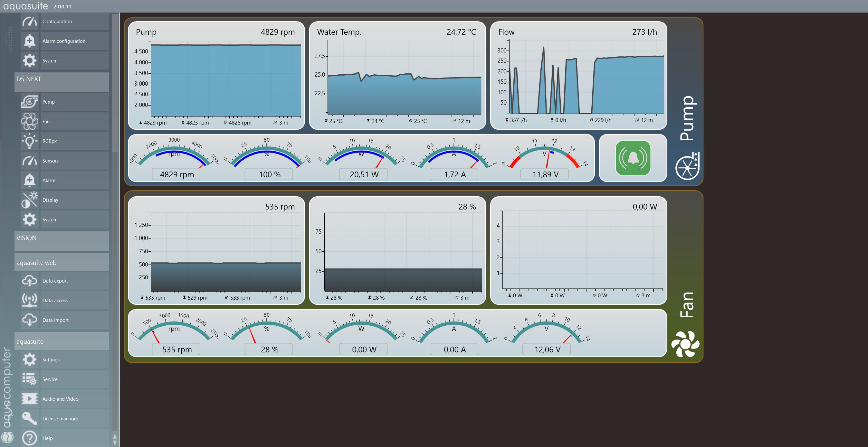Open the Data access antenna icon
This screenshot has width=868, height=447.
click(x=29, y=300)
